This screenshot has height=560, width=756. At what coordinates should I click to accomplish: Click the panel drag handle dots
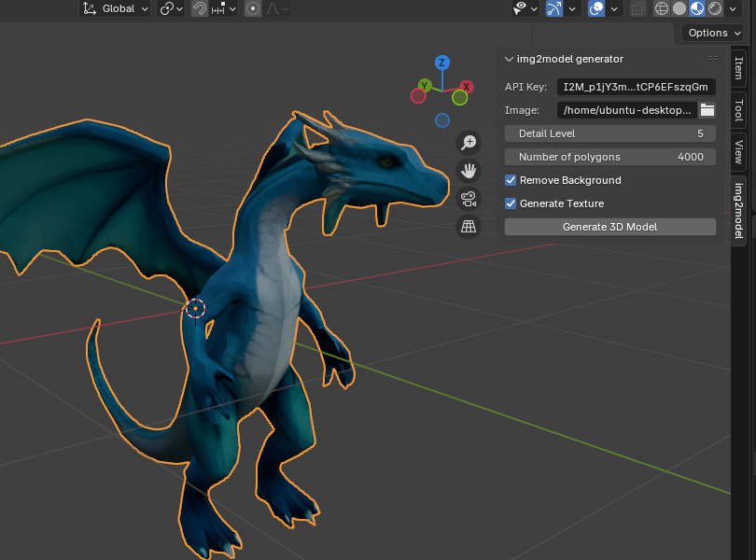tap(713, 59)
